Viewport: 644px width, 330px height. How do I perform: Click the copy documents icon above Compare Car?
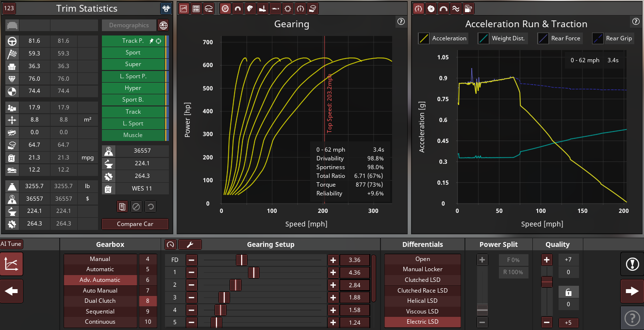(x=122, y=207)
